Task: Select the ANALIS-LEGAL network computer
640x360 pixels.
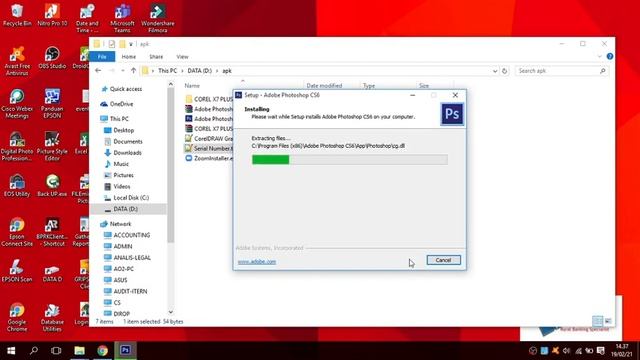Action: 132,258
